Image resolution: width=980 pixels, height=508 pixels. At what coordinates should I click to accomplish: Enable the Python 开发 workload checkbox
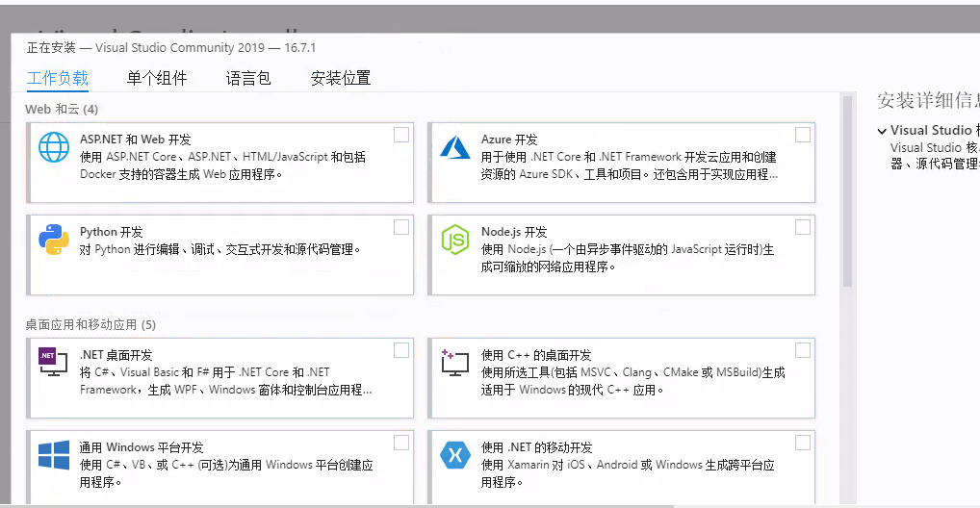401,227
